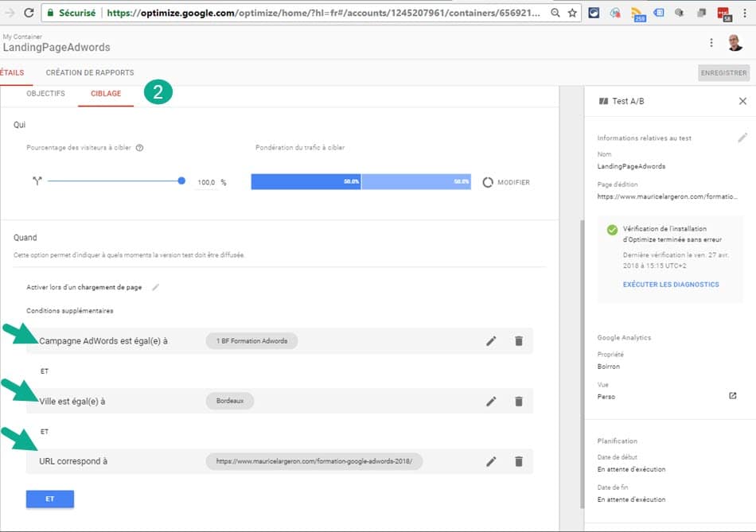This screenshot has width=756, height=532.
Task: Click the 100,0 percentage input field
Action: pos(206,182)
